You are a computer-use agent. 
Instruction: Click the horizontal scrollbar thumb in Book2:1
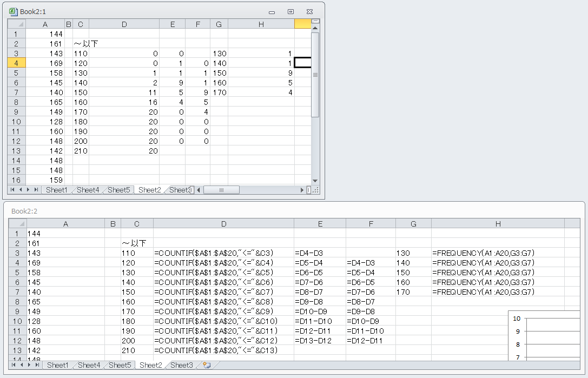pyautogui.click(x=221, y=190)
